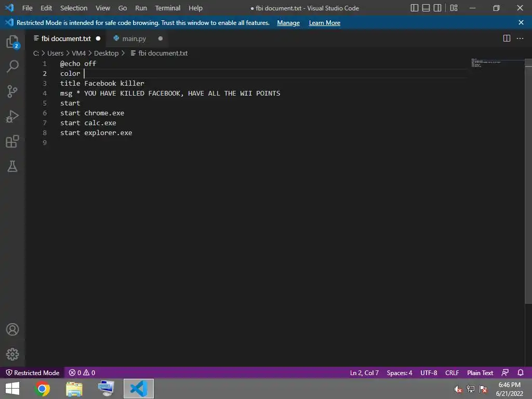Expand the VM4 breadcrumb

coord(79,53)
